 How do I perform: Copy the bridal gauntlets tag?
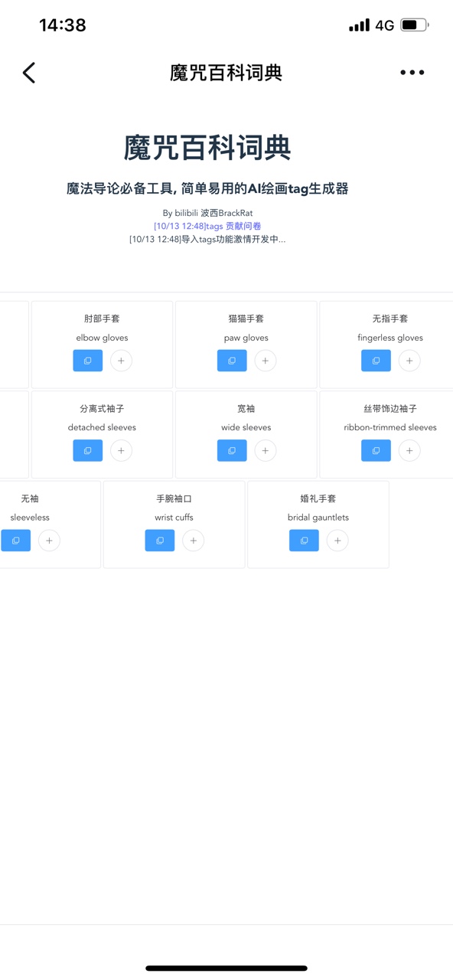coord(304,541)
